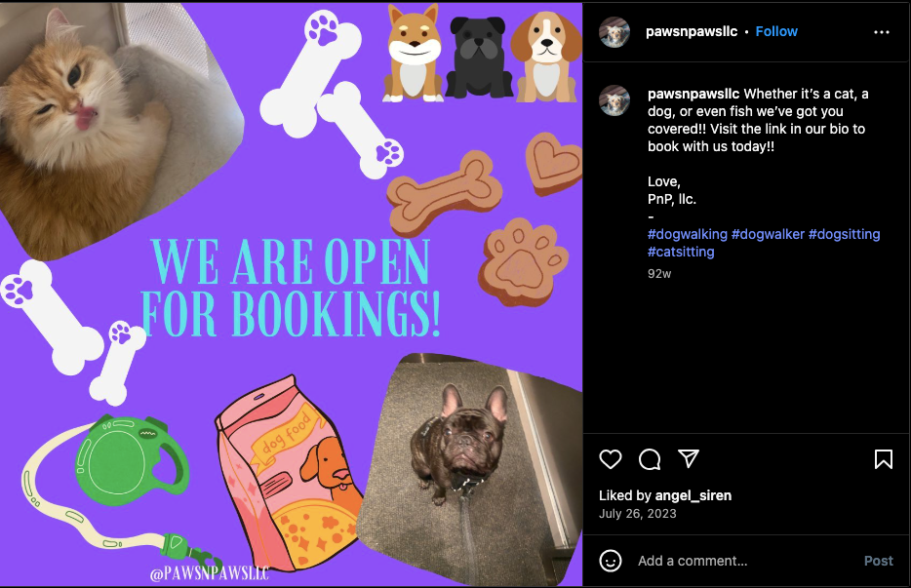The image size is (911, 588).
Task: Click the pawsnpawsllc profile picture in header
Action: tap(614, 32)
